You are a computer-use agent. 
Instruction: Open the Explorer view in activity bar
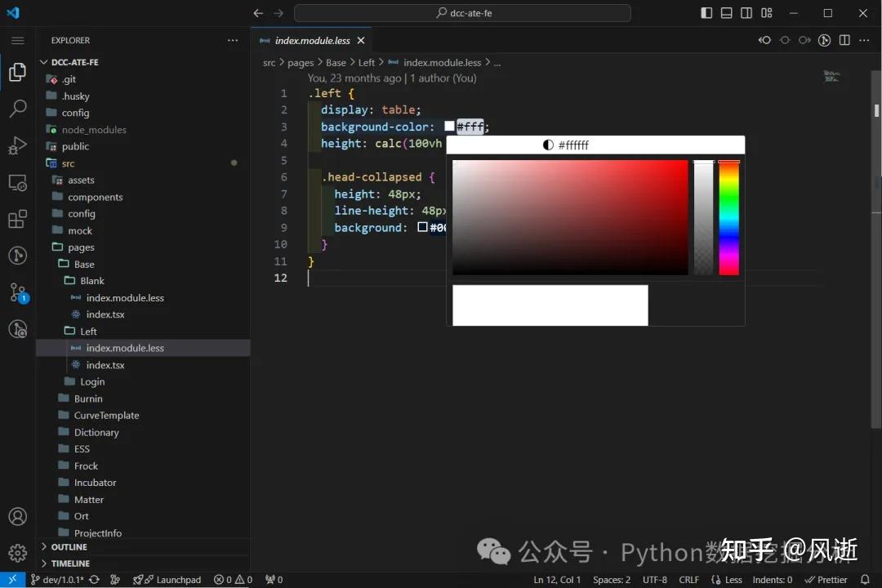(x=17, y=72)
